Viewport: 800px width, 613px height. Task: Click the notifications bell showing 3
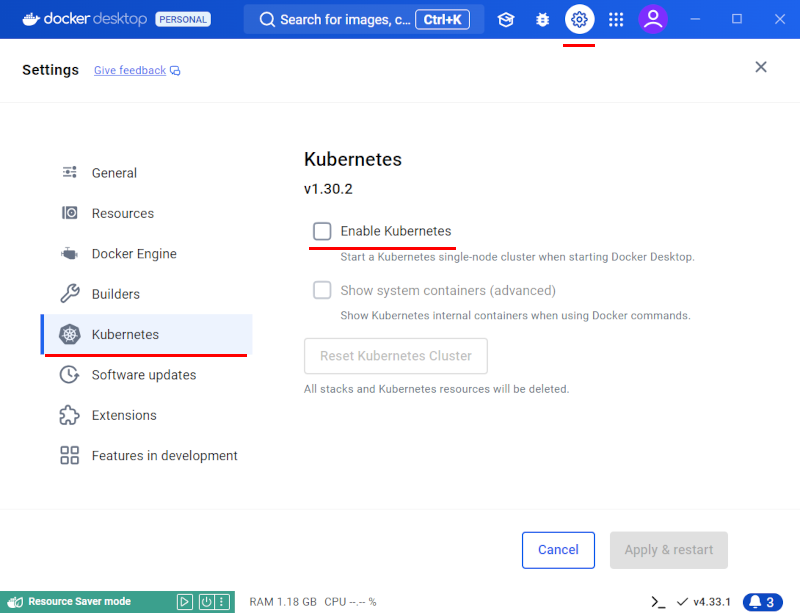[763, 602]
